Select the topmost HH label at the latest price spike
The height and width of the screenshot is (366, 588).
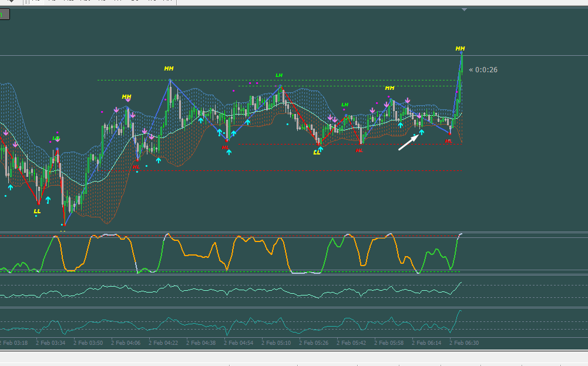[x=460, y=48]
